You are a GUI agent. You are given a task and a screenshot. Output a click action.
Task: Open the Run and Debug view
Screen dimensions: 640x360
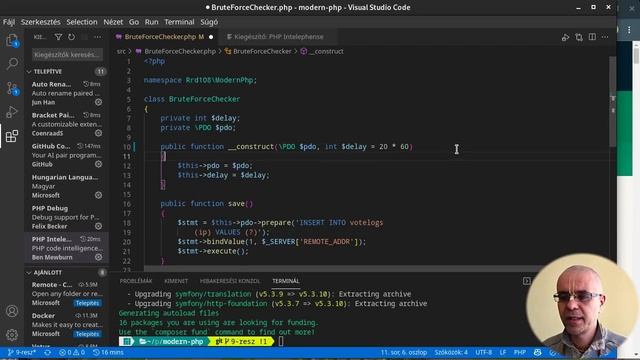pyautogui.click(x=12, y=112)
